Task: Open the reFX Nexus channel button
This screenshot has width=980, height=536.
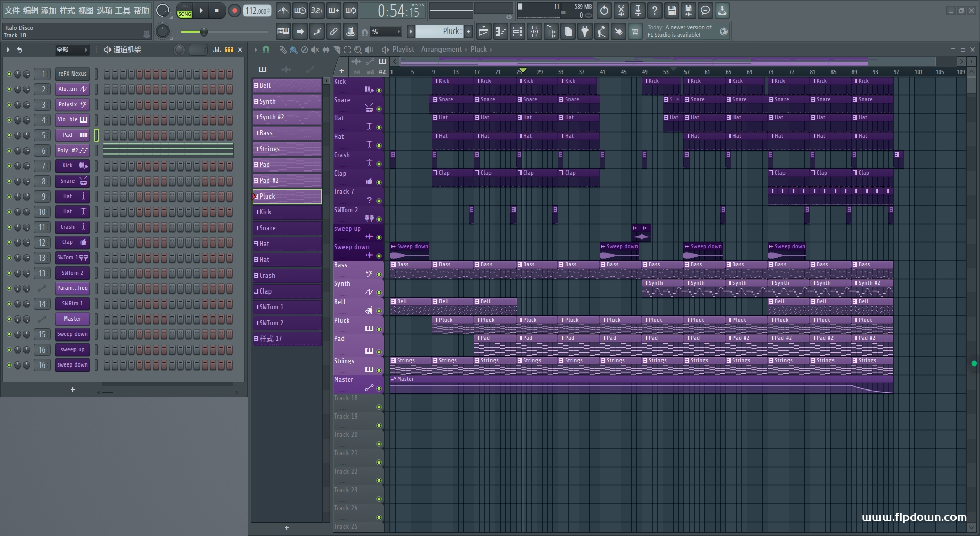Action: [x=72, y=74]
